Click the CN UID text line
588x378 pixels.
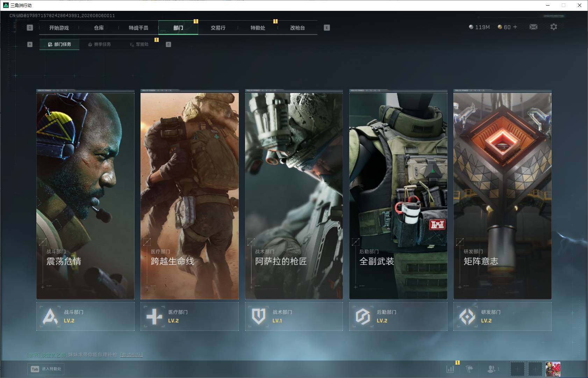point(62,15)
